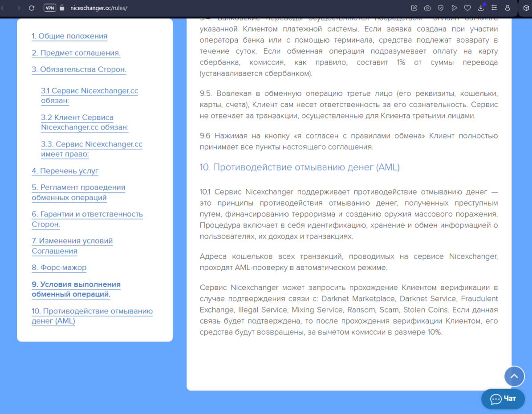Open the Чат support chat button
532x414 pixels.
point(503,399)
